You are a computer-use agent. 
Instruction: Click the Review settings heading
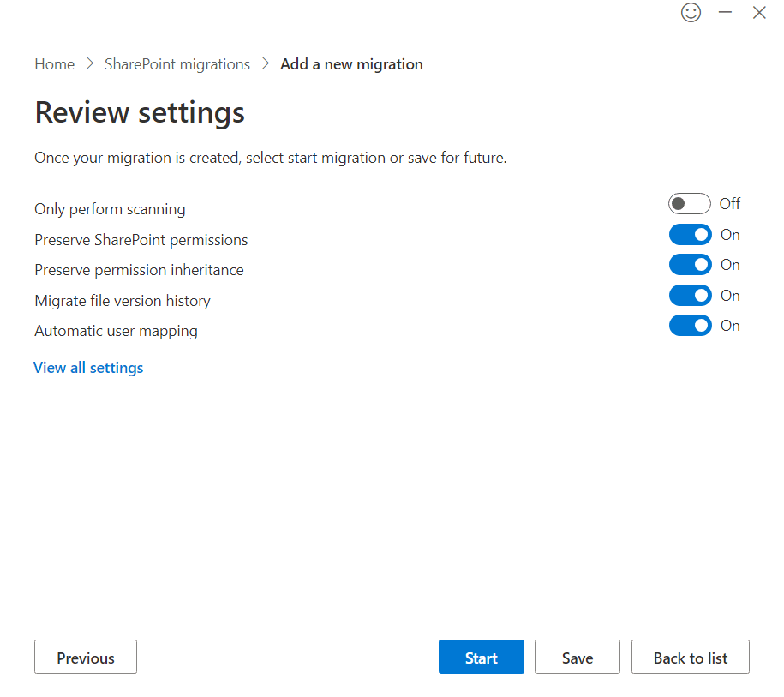140,112
